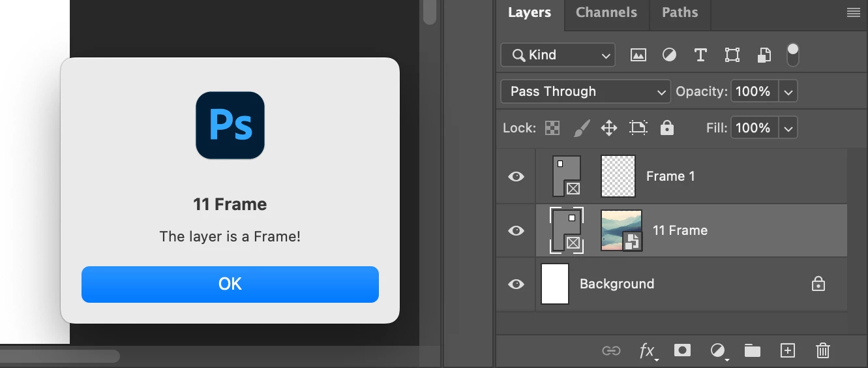Add a layer mask

click(682, 351)
